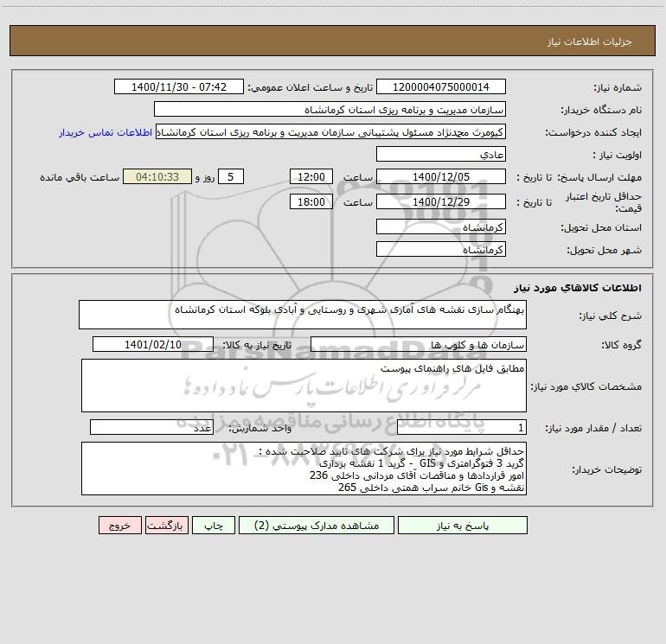Open مشاهده مدارک پیوستی (2) button
Screen dimensions: 666x644
[317, 525]
